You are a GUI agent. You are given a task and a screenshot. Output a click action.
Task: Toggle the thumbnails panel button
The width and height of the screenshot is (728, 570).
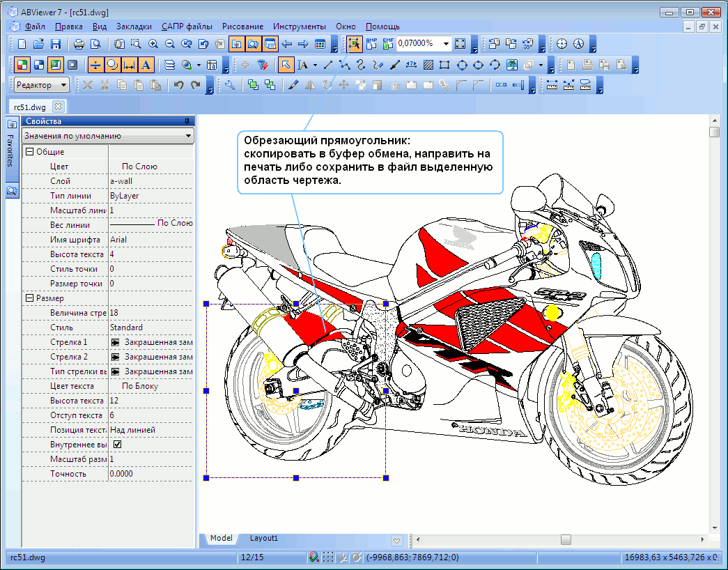pos(253,44)
